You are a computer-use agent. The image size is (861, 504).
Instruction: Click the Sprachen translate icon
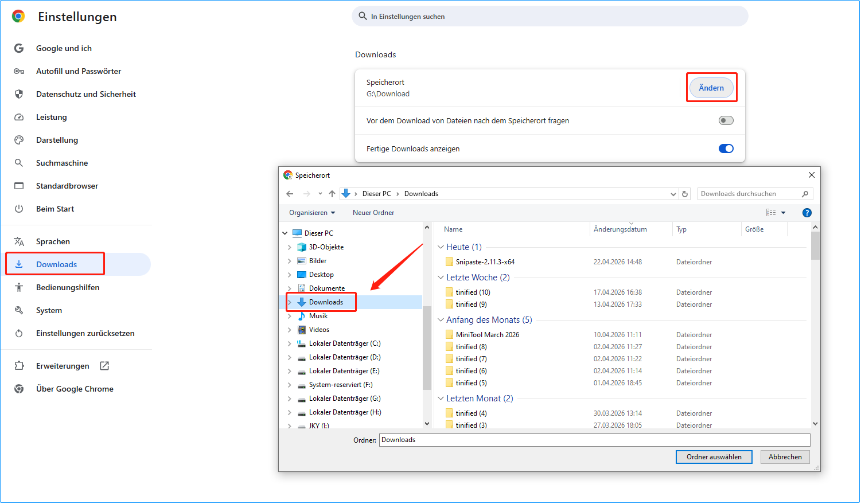[x=19, y=241]
